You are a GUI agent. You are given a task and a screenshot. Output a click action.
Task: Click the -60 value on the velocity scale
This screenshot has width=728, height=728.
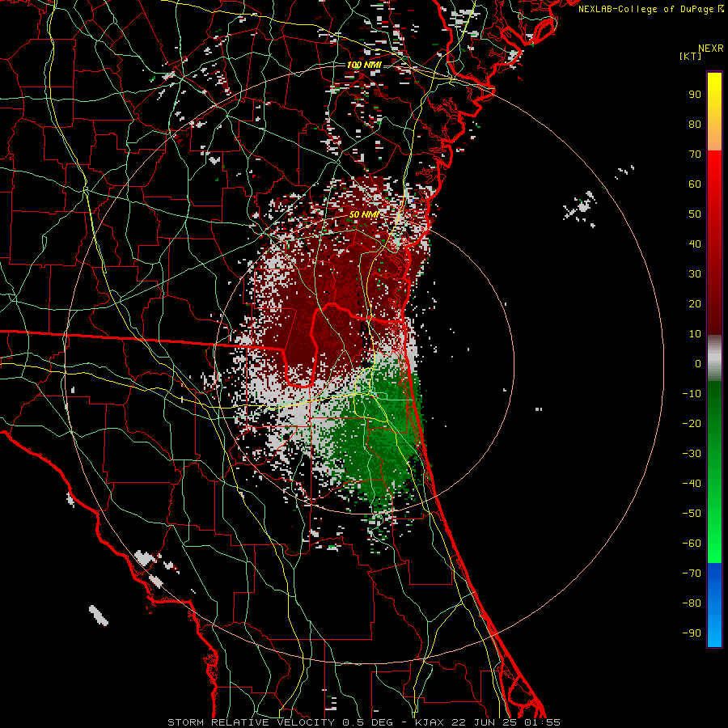(x=692, y=544)
